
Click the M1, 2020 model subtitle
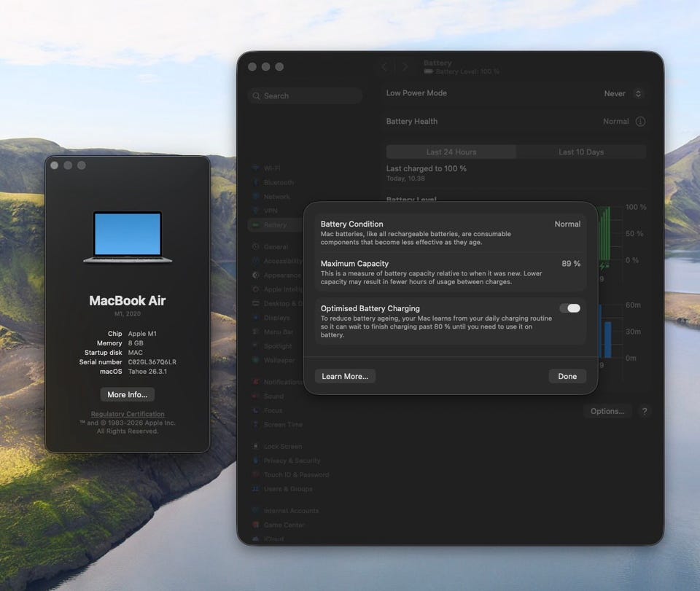click(x=127, y=313)
